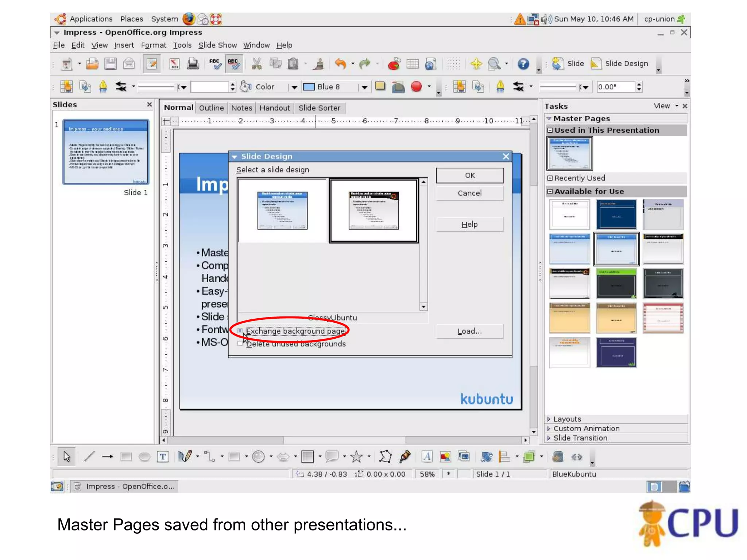Click the volume speaker tray icon
The width and height of the screenshot is (747, 560).
pyautogui.click(x=546, y=19)
